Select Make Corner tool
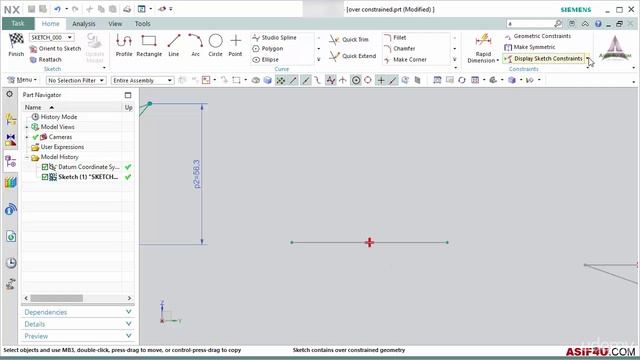This screenshot has width=640, height=360. [x=405, y=60]
